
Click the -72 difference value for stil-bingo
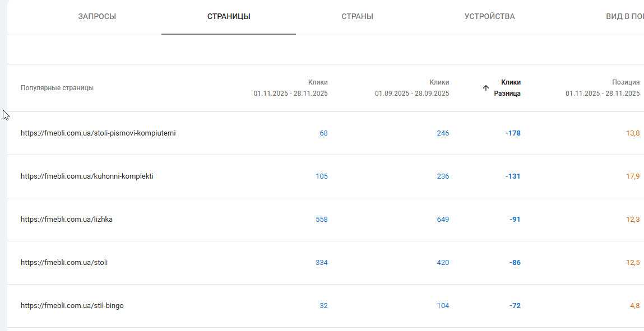point(515,306)
